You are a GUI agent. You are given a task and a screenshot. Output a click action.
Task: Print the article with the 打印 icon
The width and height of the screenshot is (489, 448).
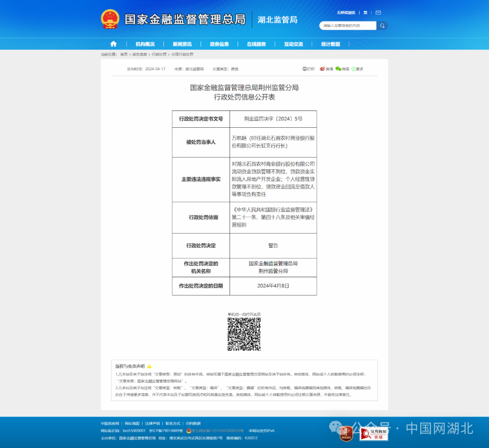tap(308, 69)
